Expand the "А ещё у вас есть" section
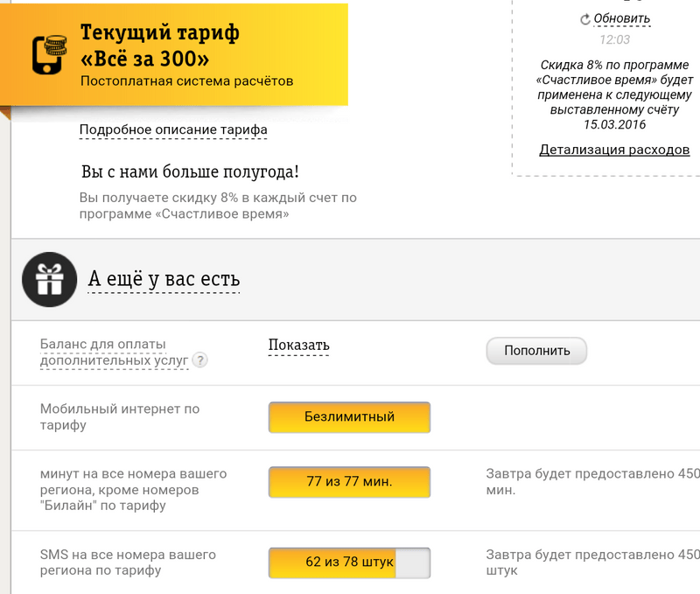 (164, 279)
